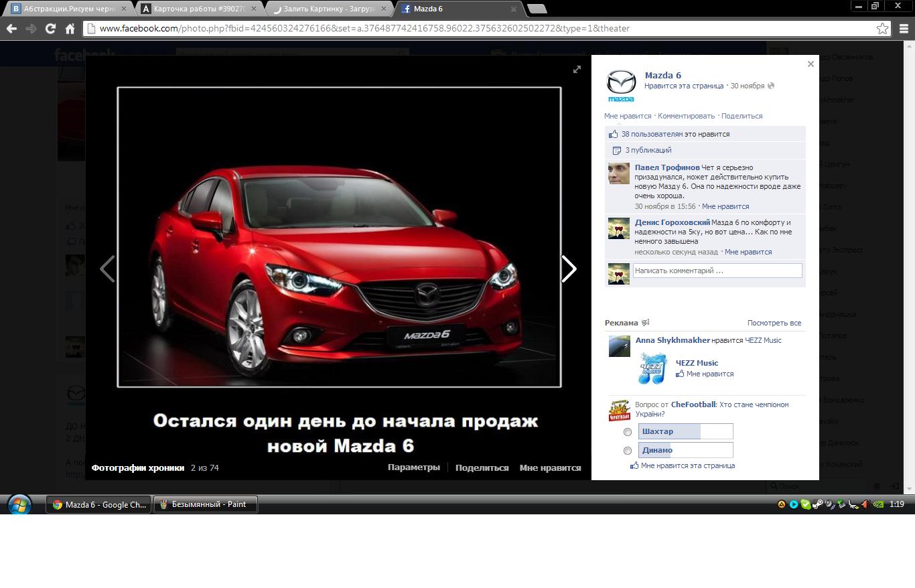915x588 pixels.
Task: Click Комментировать link
Action: point(687,116)
